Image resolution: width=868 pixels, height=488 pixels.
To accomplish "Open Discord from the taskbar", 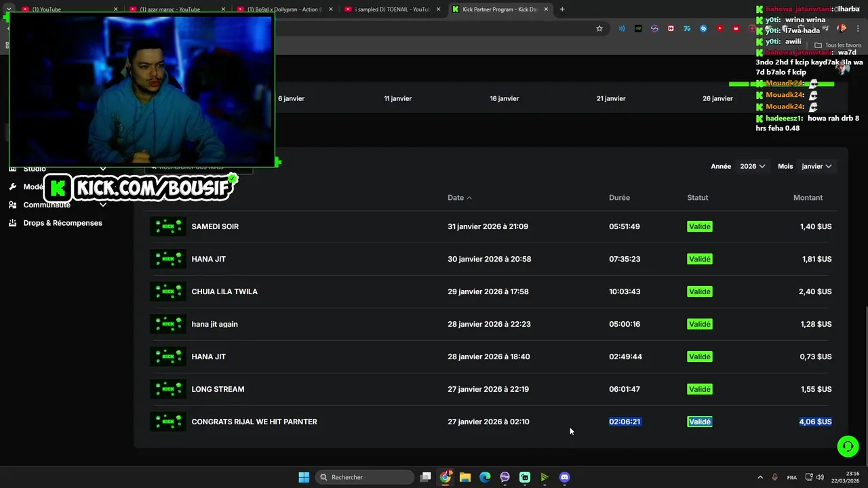I will pos(564,477).
